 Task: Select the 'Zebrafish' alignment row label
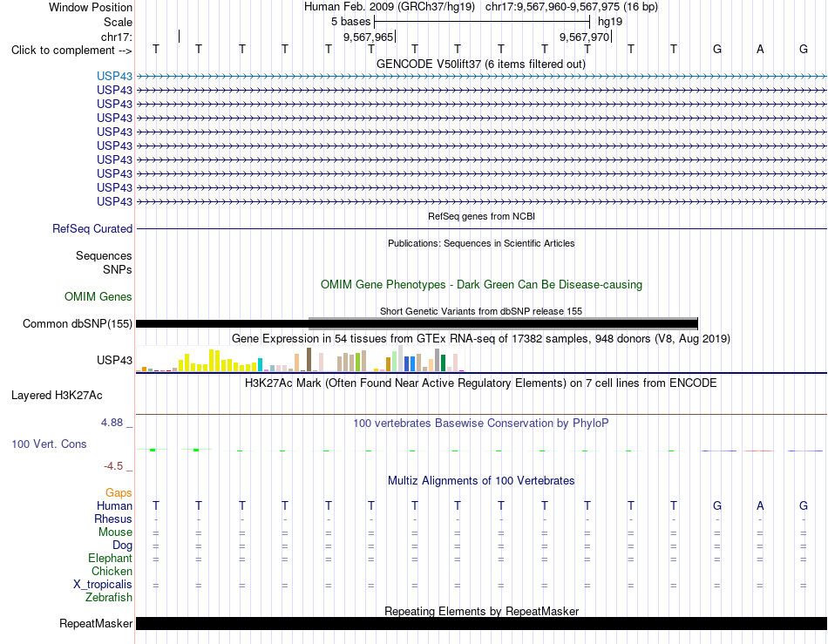[109, 598]
